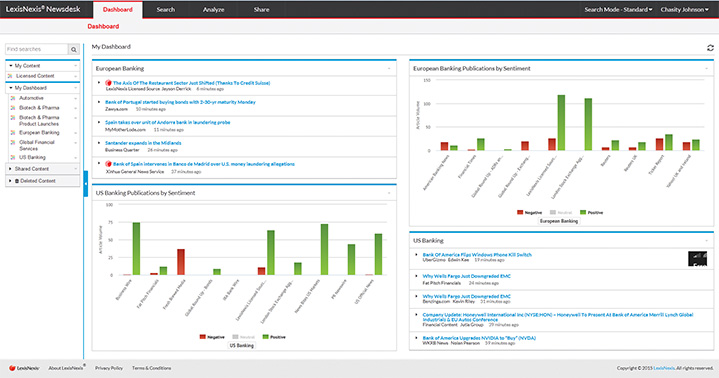Click the Global Financial Services grid icon

tap(13, 142)
